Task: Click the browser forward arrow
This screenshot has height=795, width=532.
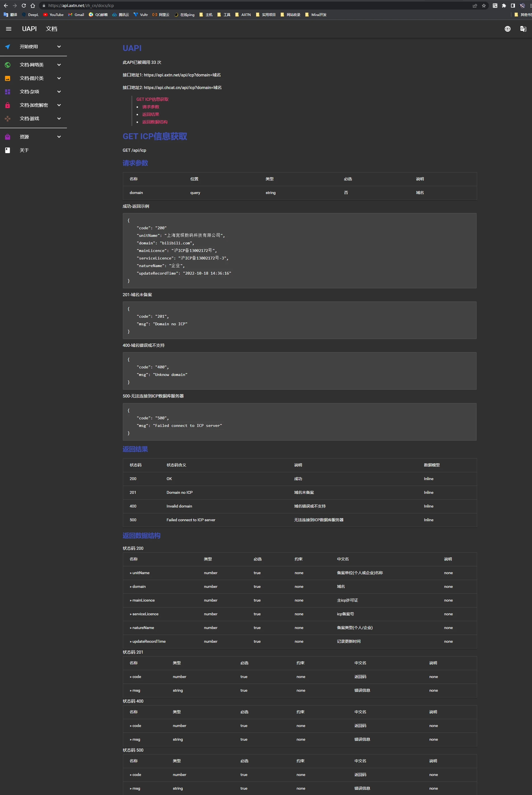Action: coord(15,5)
